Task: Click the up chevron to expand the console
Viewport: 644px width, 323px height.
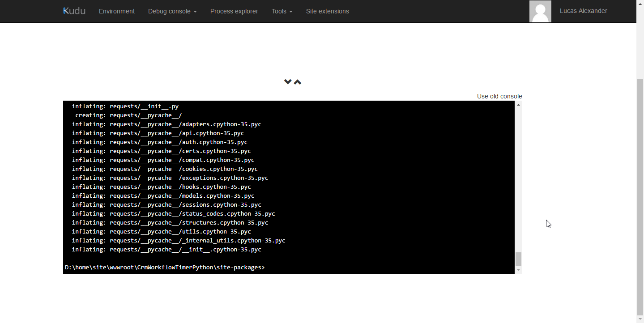Action: click(298, 82)
